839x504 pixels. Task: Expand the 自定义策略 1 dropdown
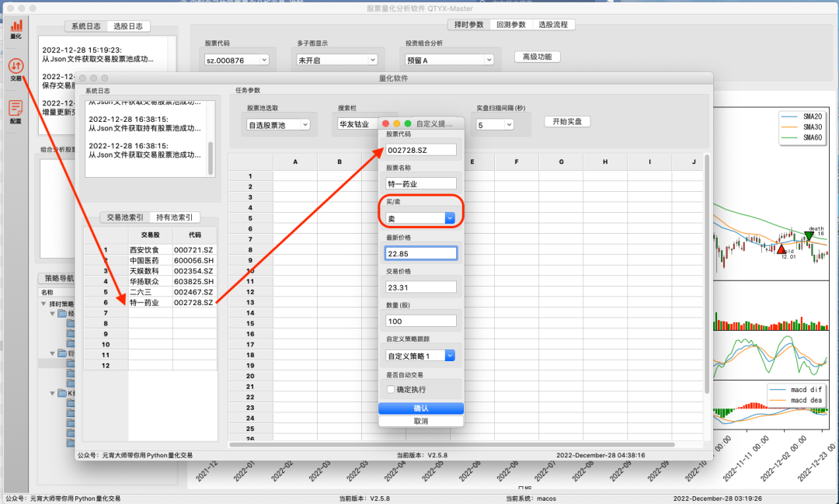point(420,356)
